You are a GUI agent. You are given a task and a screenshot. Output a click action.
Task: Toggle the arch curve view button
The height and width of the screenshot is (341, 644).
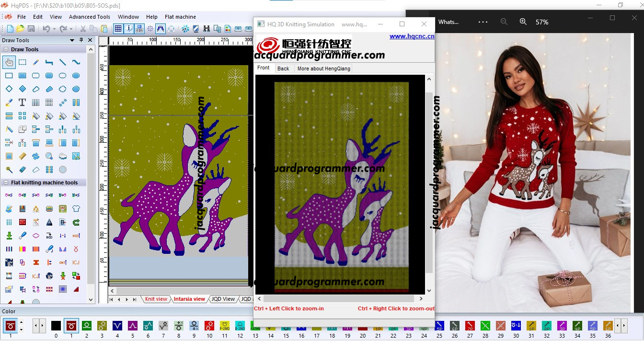tap(161, 29)
